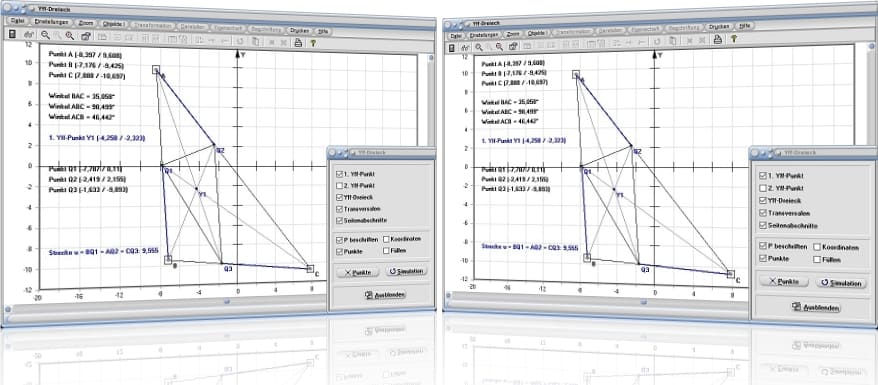The width and height of the screenshot is (878, 385).
Task: Click the camera snapshot icon in right toolbar
Action: coord(513,46)
